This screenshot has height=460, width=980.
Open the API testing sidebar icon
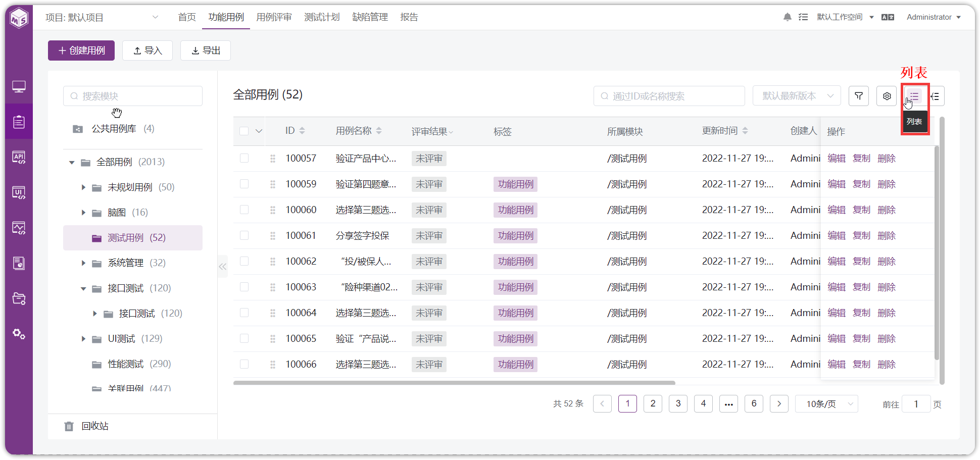19,158
